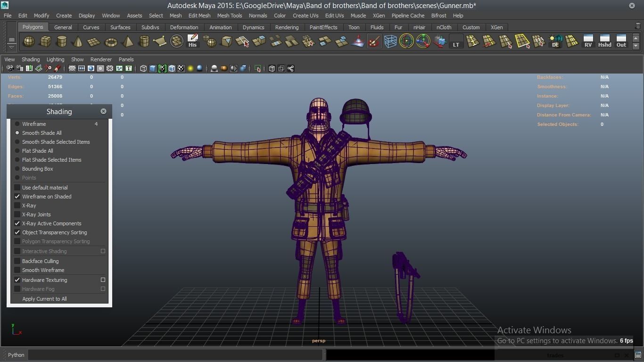Open the Pipeline Cache menu

click(408, 16)
